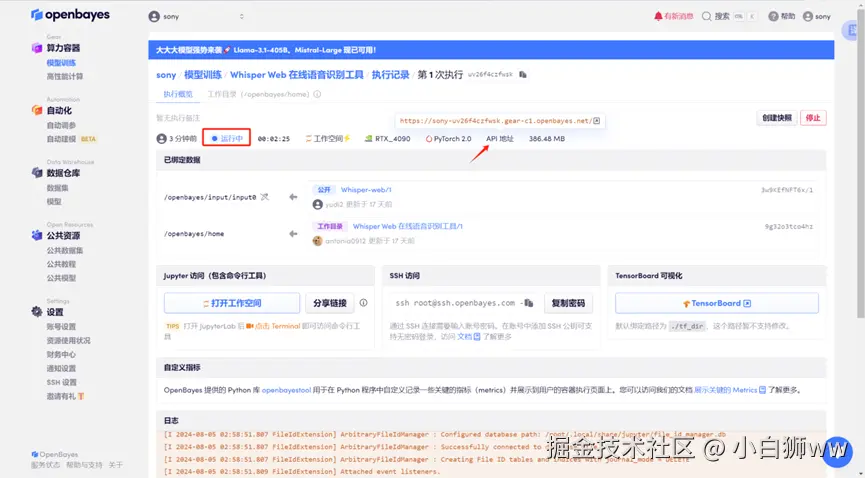
Task: Open Billing Center in the sidebar
Action: (x=61, y=354)
